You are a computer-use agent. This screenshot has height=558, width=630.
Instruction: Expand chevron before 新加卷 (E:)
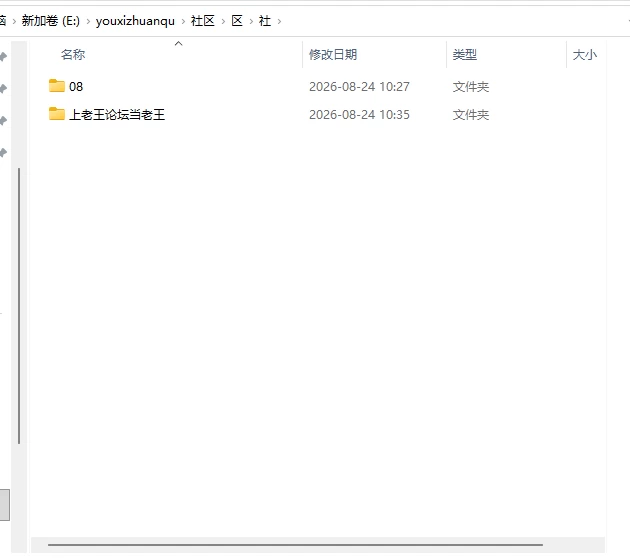[14, 21]
